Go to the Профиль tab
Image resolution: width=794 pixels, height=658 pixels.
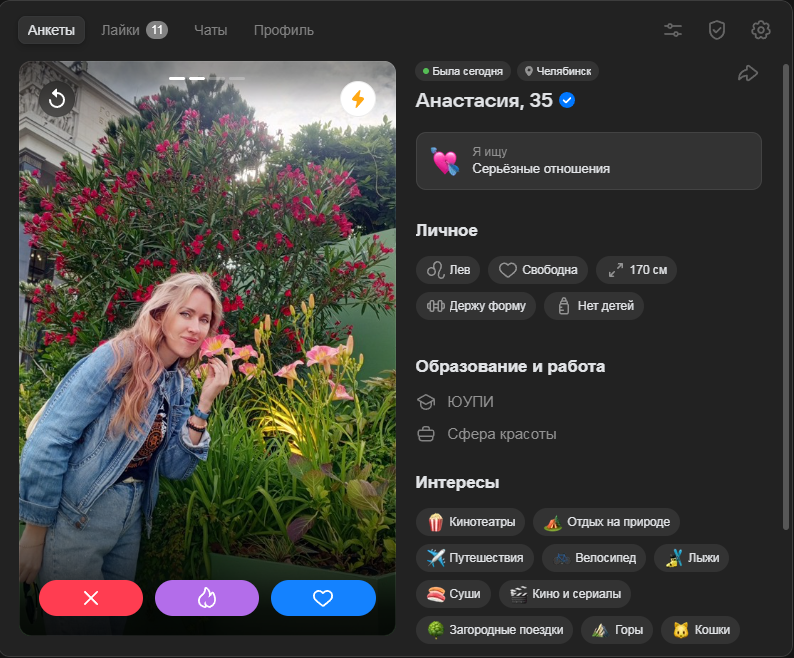point(283,30)
